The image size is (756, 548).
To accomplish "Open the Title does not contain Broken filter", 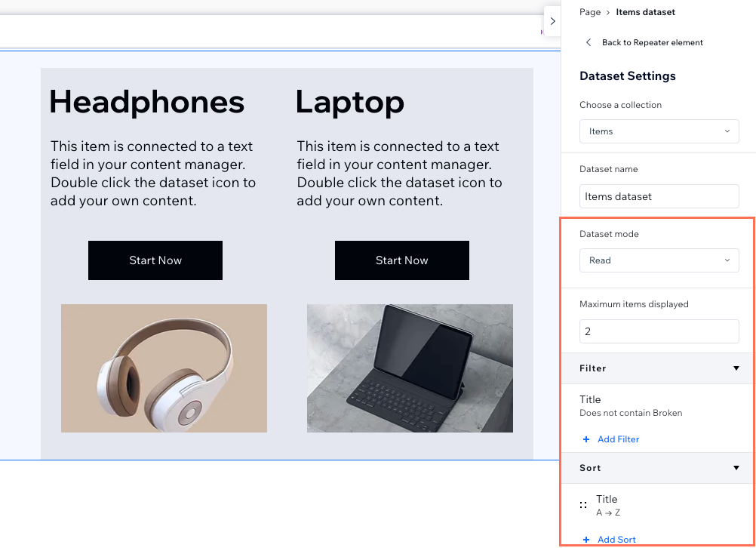I will 631,405.
